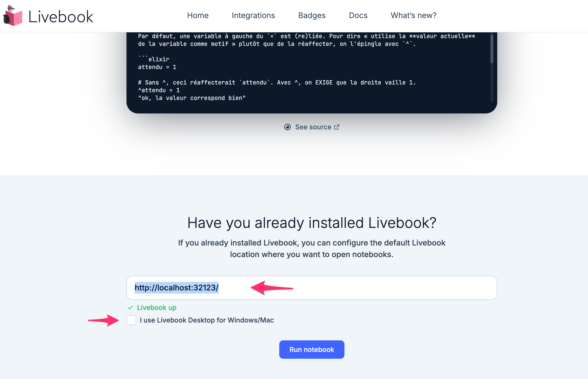Click the external link icon after See source
The image size is (588, 379).
[x=336, y=127]
